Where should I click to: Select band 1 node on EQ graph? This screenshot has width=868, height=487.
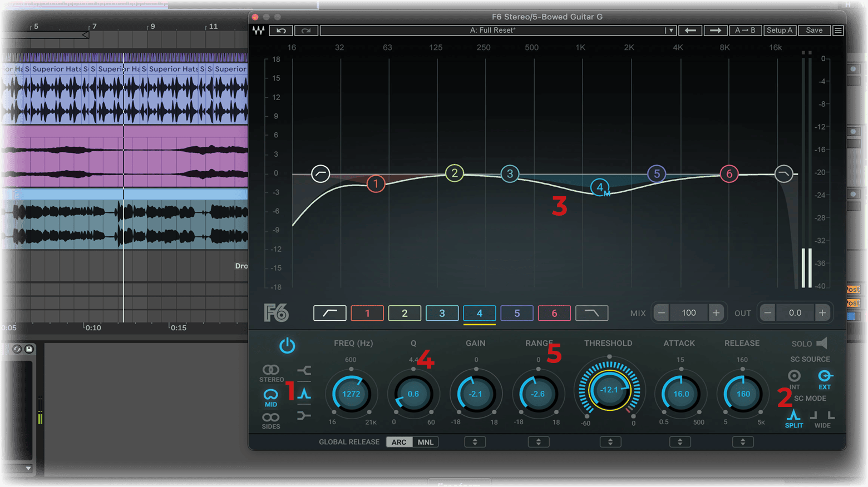pos(376,183)
